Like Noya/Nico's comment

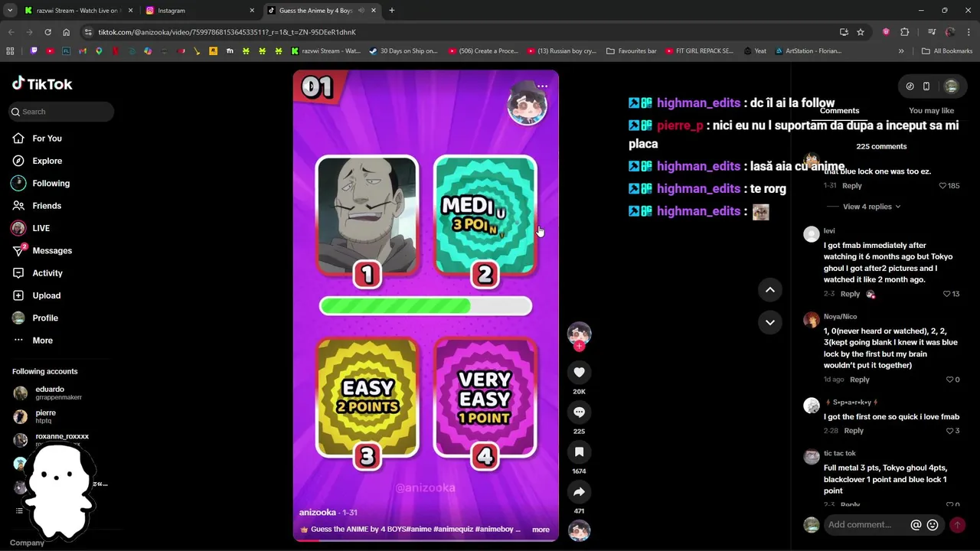coord(949,380)
